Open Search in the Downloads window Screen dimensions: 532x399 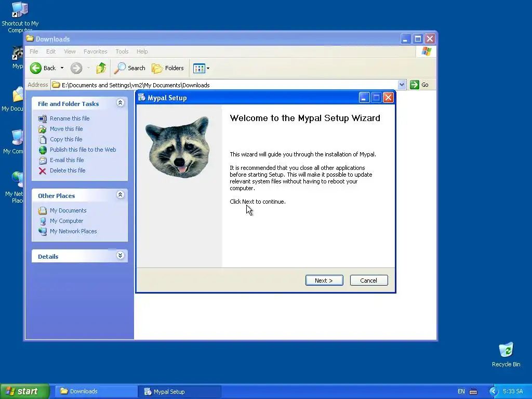coord(129,68)
